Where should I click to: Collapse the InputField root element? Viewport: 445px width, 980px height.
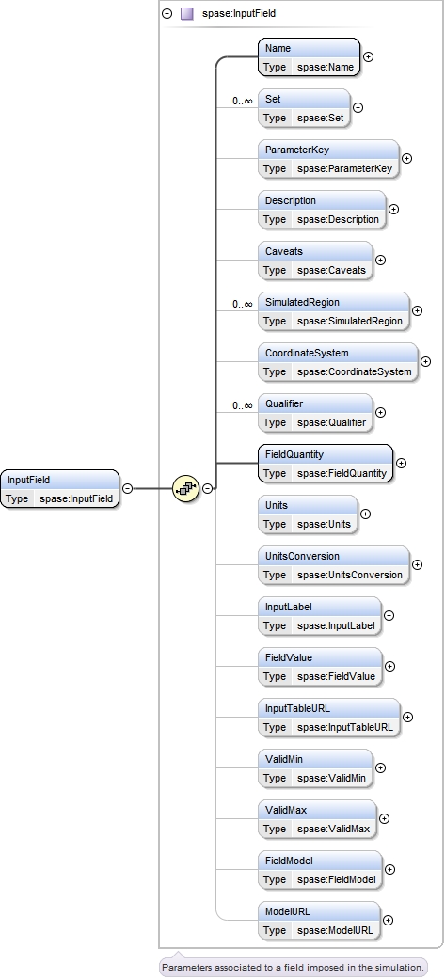click(x=127, y=488)
